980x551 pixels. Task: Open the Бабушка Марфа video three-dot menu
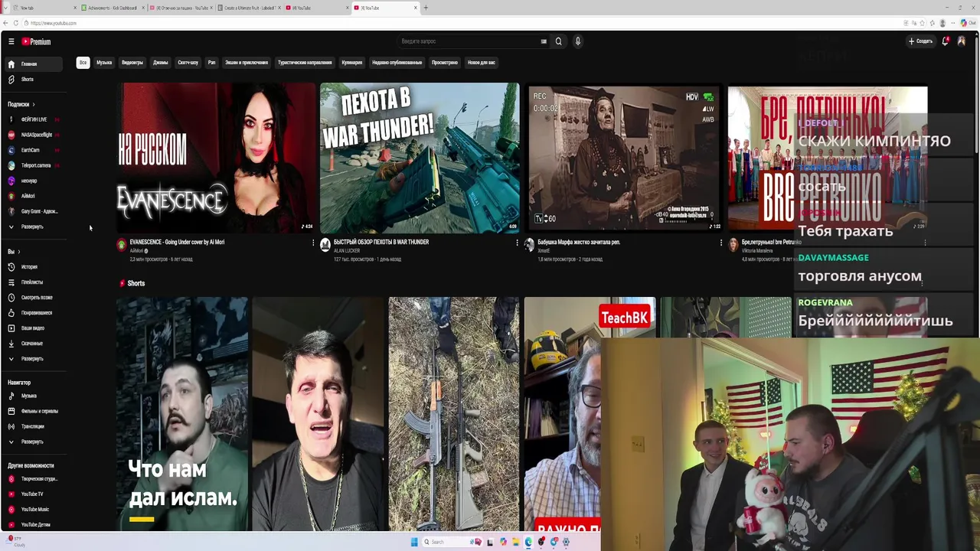tap(720, 243)
